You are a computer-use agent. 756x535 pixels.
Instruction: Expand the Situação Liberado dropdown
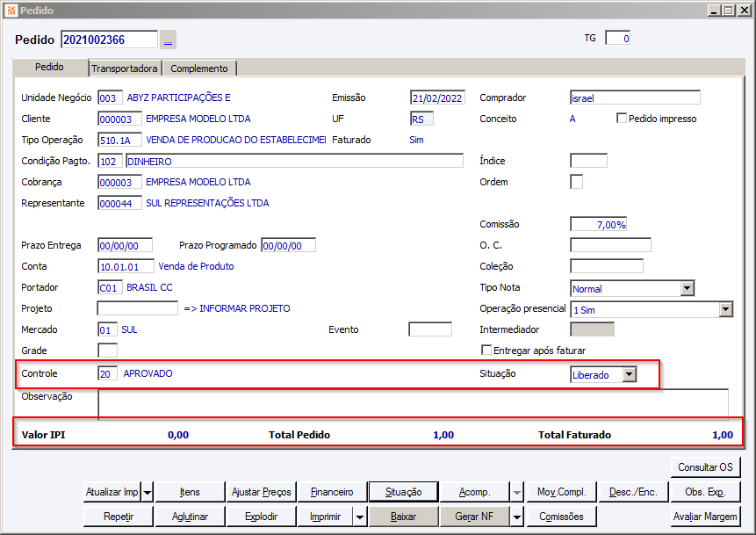point(629,374)
